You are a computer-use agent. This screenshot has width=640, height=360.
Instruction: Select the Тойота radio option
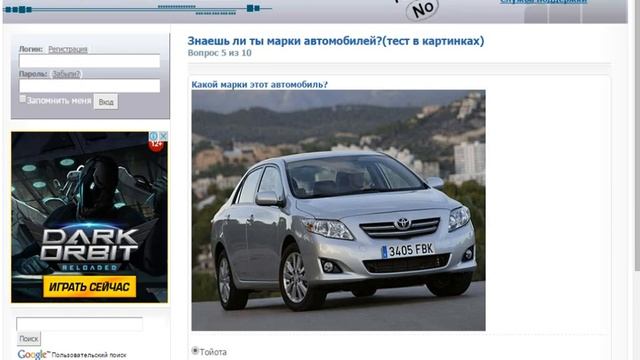coord(195,350)
